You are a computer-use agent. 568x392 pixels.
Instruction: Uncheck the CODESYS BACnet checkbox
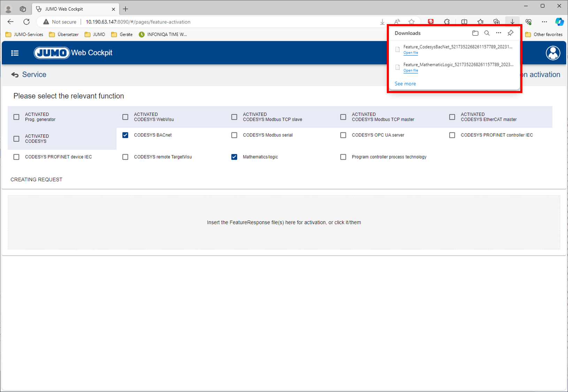click(x=125, y=135)
